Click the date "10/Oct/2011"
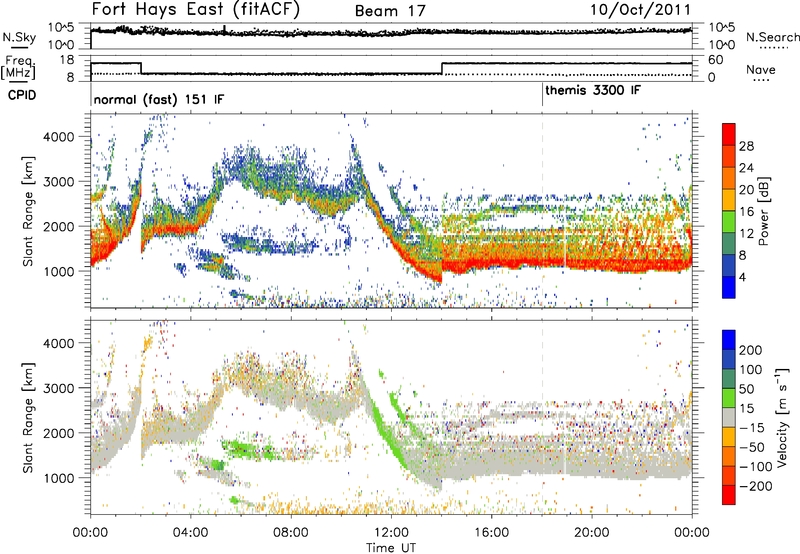 tap(641, 10)
